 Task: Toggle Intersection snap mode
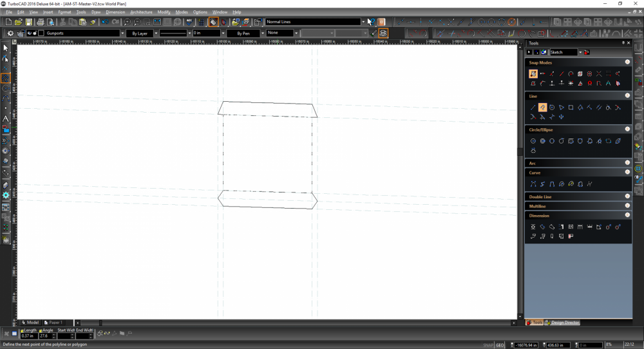(599, 74)
